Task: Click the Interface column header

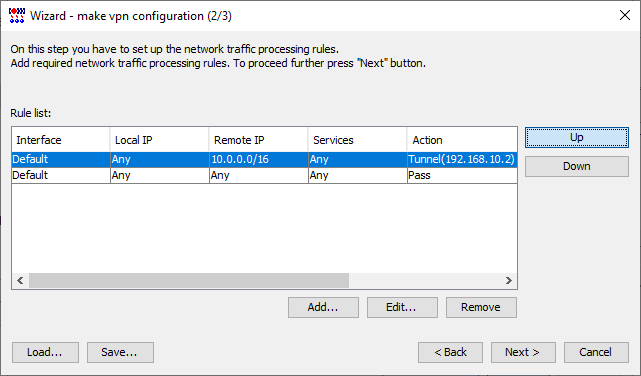Action: [x=61, y=140]
